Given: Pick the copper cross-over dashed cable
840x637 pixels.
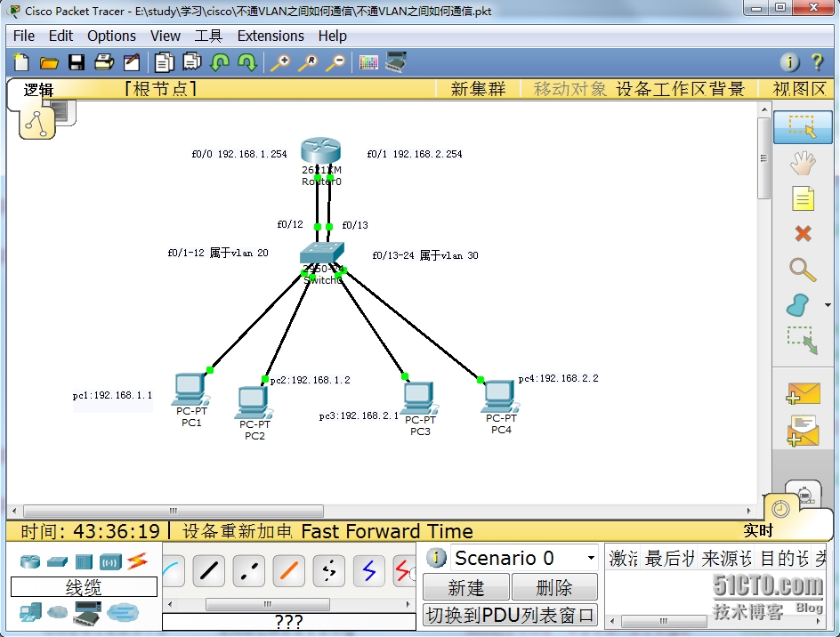Looking at the screenshot, I should click(x=248, y=570).
